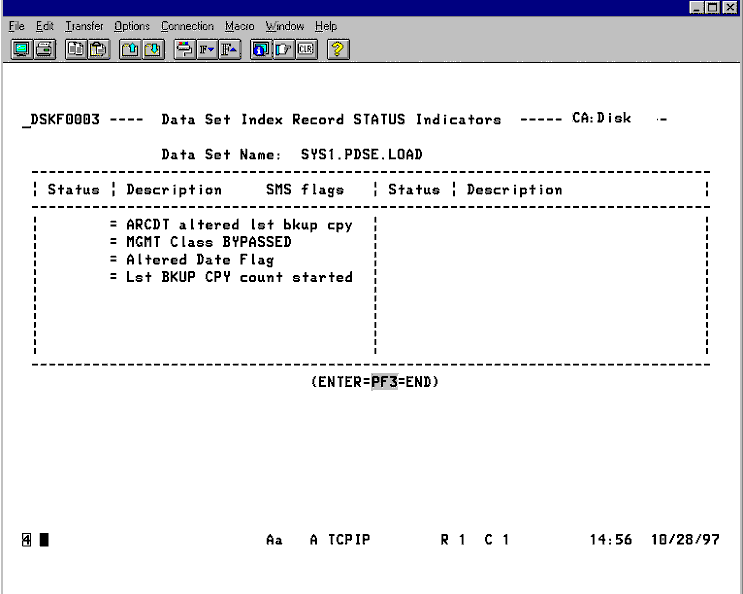Click 'ARCDT altered lst bkup cpy' row
This screenshot has width=743, height=594.
239,225
